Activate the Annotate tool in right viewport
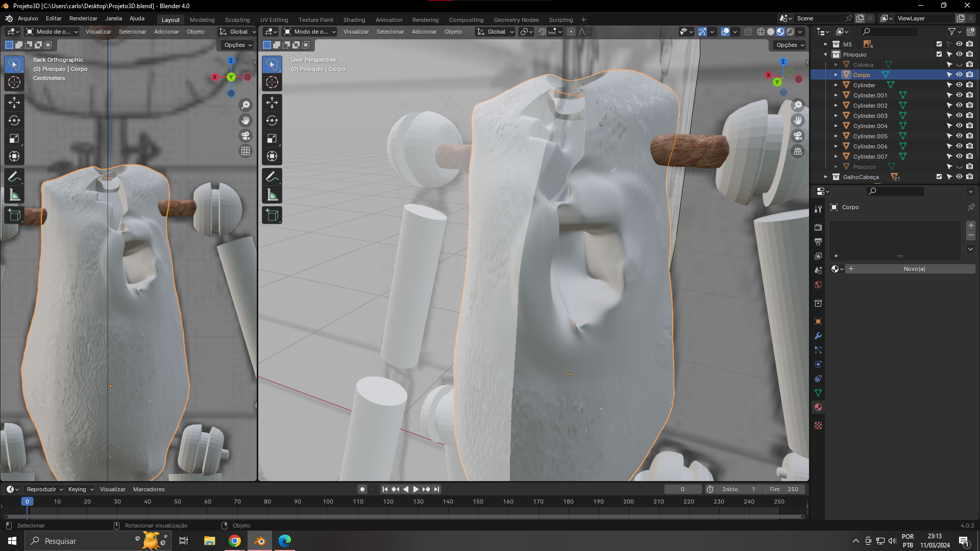The height and width of the screenshot is (551, 980). point(272,177)
